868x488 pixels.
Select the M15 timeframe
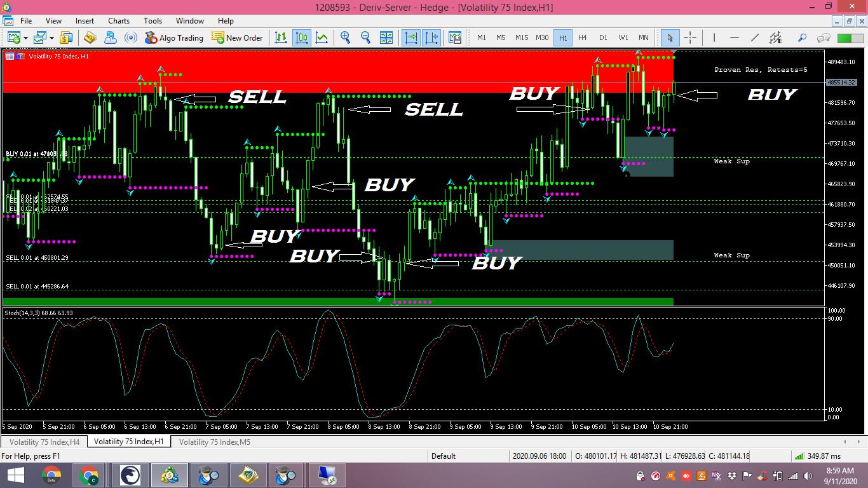(x=521, y=38)
